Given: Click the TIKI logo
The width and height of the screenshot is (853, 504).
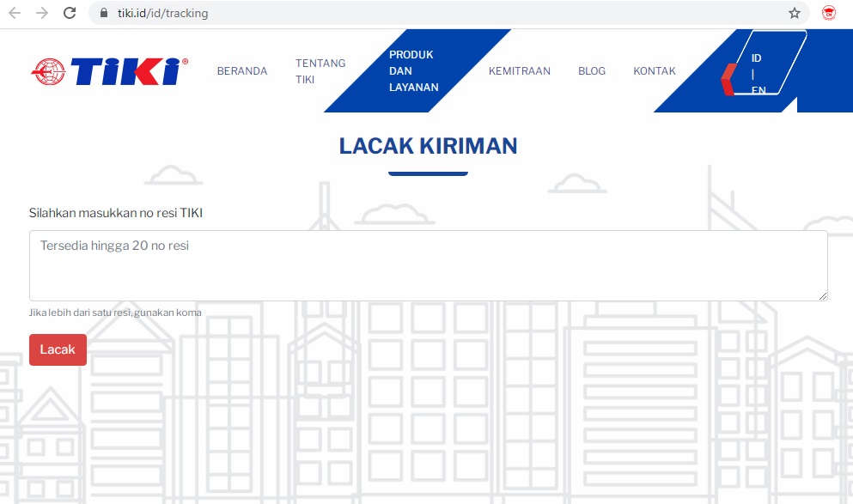Looking at the screenshot, I should pos(110,71).
